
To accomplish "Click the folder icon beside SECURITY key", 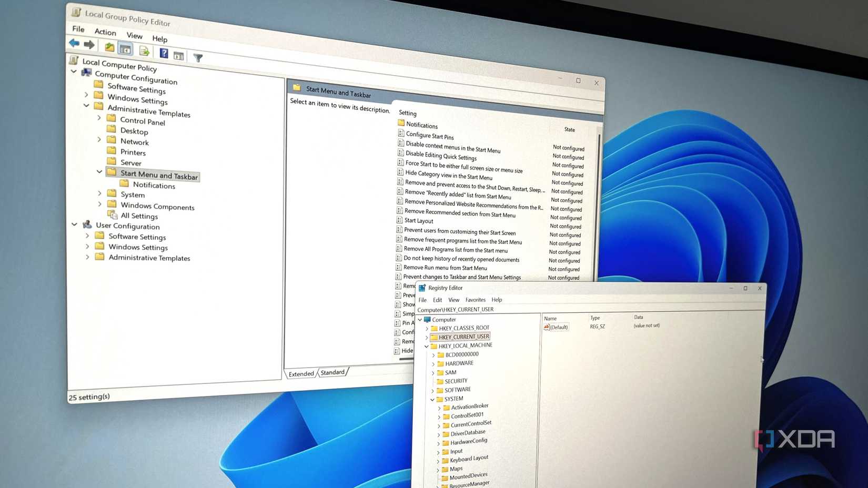I will click(440, 381).
